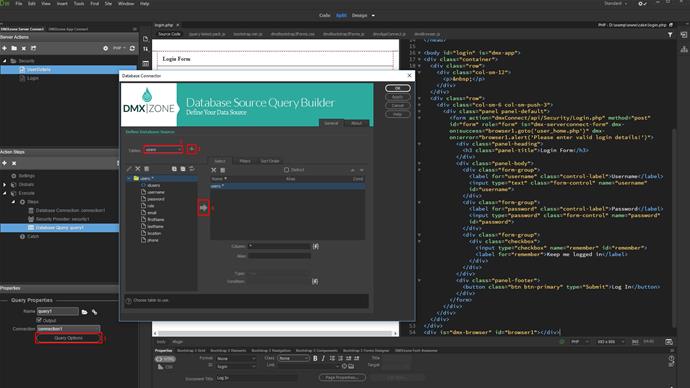Remove selected column X in Select tab

tap(213, 170)
